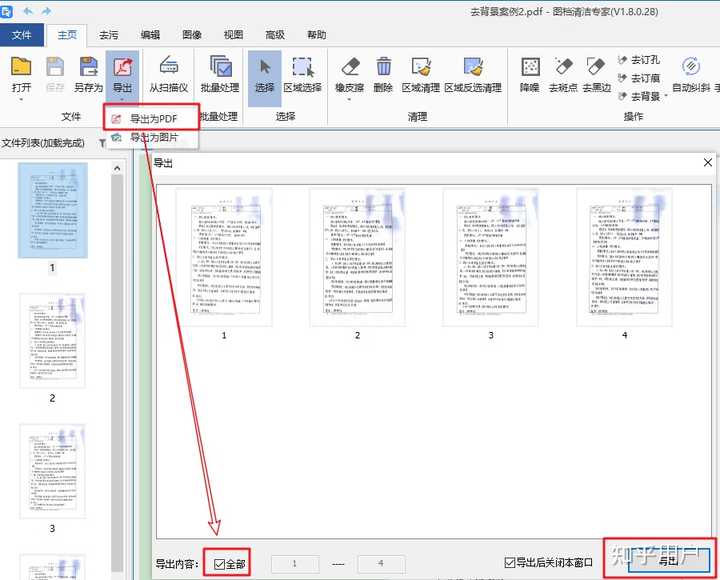
Task: Select page 4 preview in export dialog
Action: 624,257
